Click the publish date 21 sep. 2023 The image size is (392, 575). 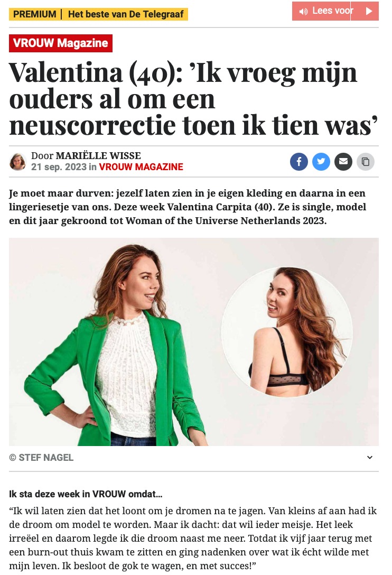(x=59, y=167)
